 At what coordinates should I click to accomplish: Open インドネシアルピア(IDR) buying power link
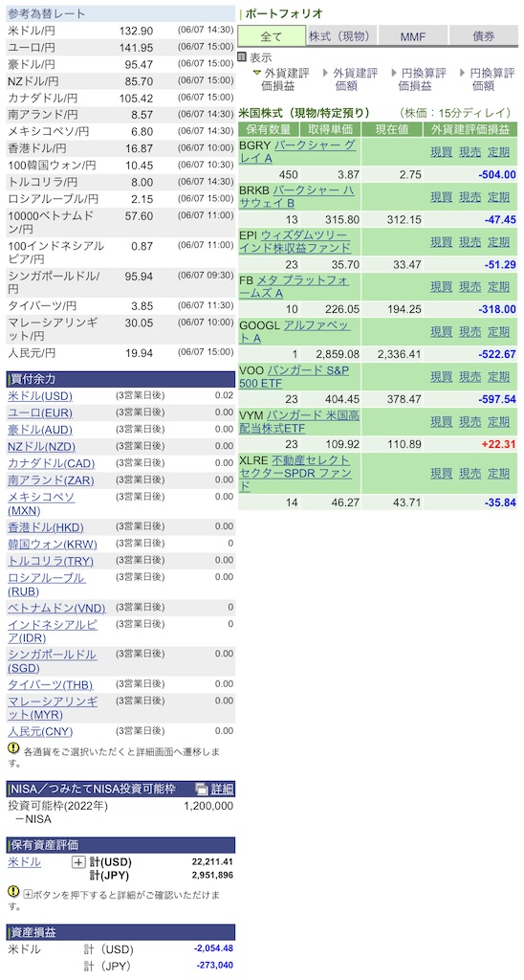(53, 631)
